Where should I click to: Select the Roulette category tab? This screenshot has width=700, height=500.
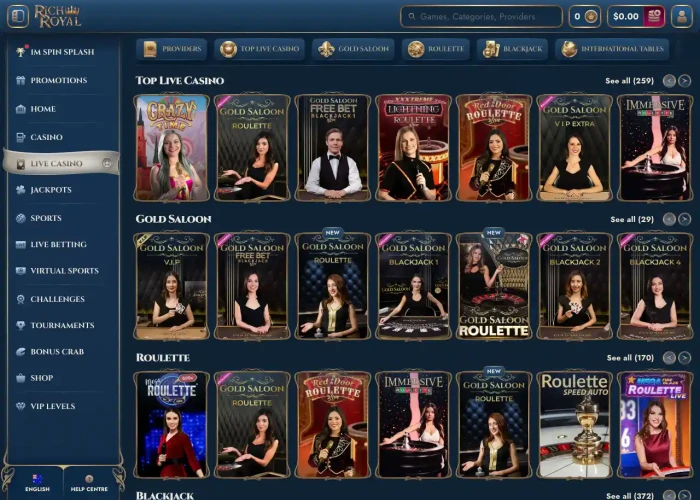click(x=435, y=49)
